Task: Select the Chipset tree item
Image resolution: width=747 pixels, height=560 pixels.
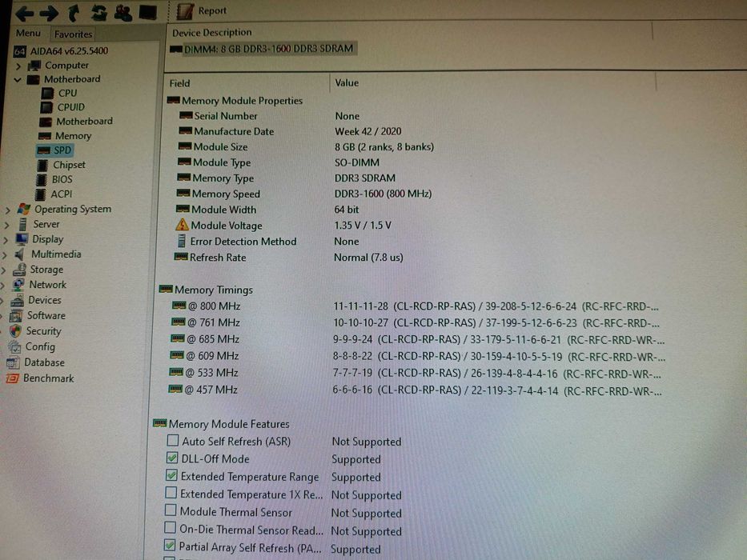Action: [61, 166]
